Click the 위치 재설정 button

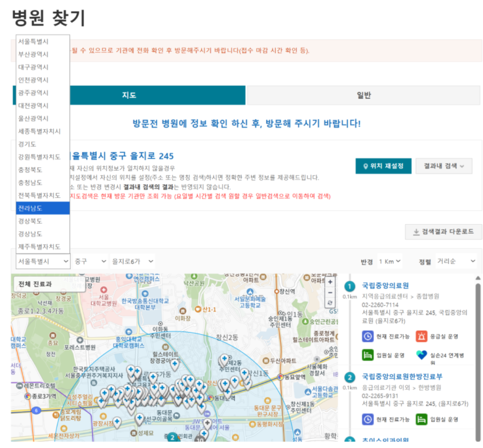[383, 166]
